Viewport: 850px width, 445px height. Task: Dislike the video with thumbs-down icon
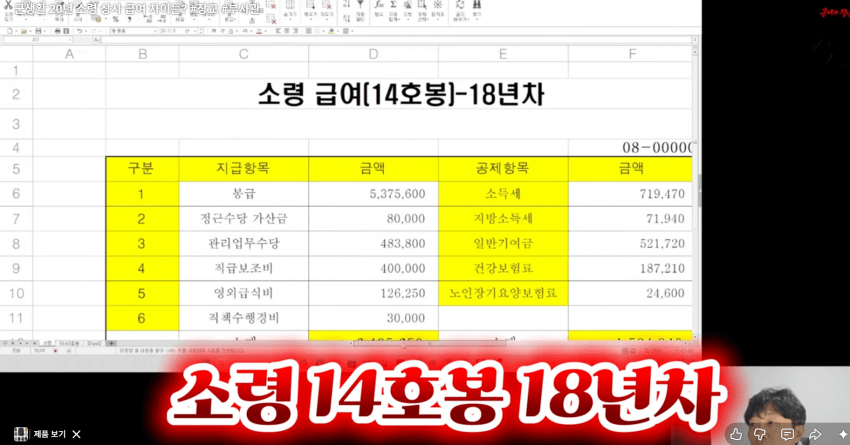click(x=760, y=434)
